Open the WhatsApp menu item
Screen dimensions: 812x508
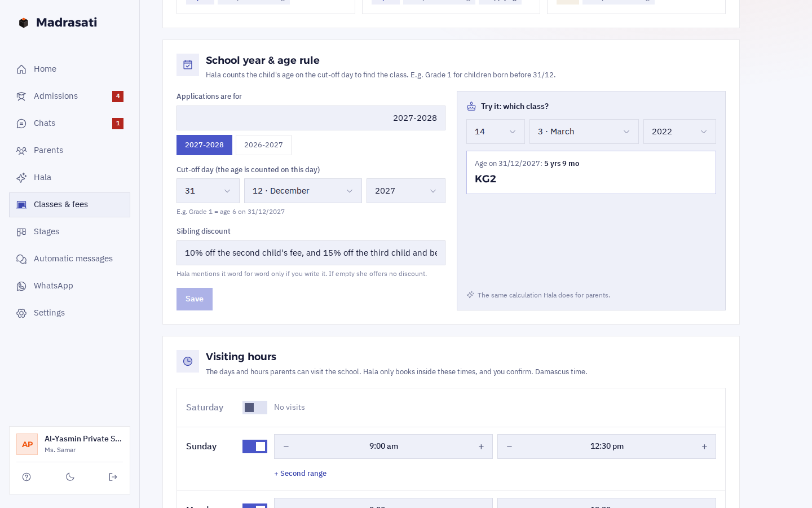click(x=70, y=286)
